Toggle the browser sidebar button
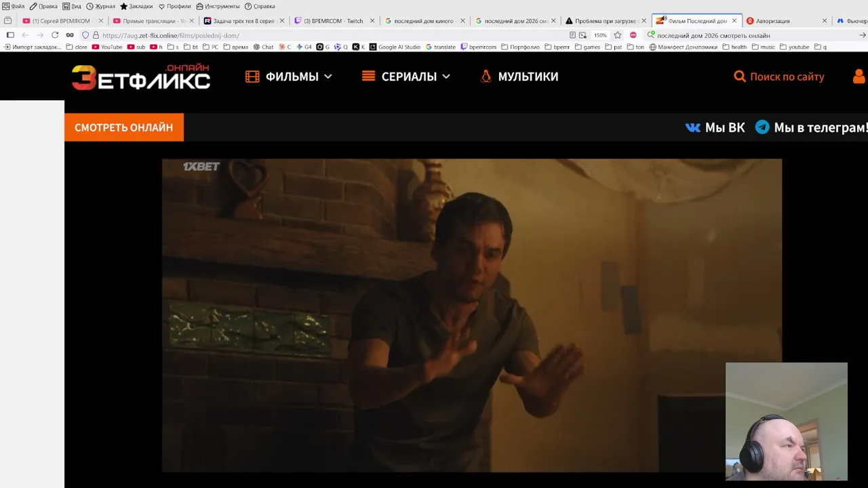Image resolution: width=868 pixels, height=488 pixels. click(x=10, y=35)
